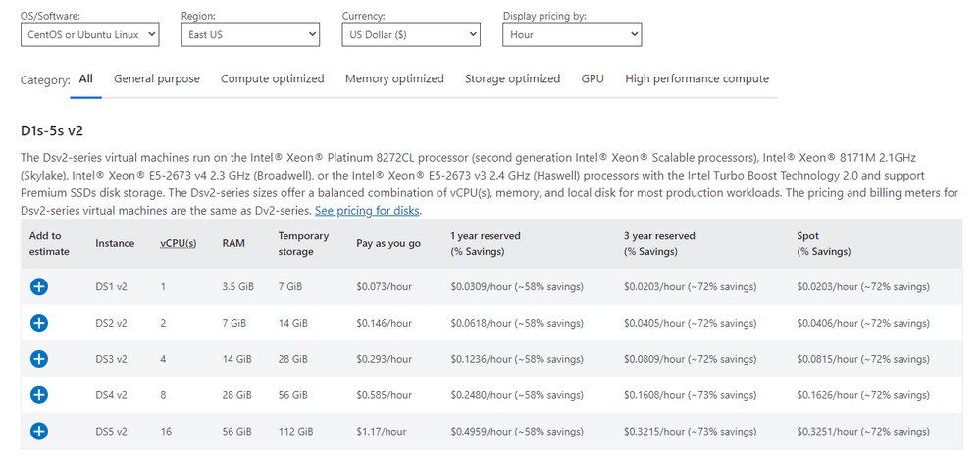Image resolution: width=980 pixels, height=462 pixels.
Task: Click plus icon for DS3 v2
Action: [39, 359]
